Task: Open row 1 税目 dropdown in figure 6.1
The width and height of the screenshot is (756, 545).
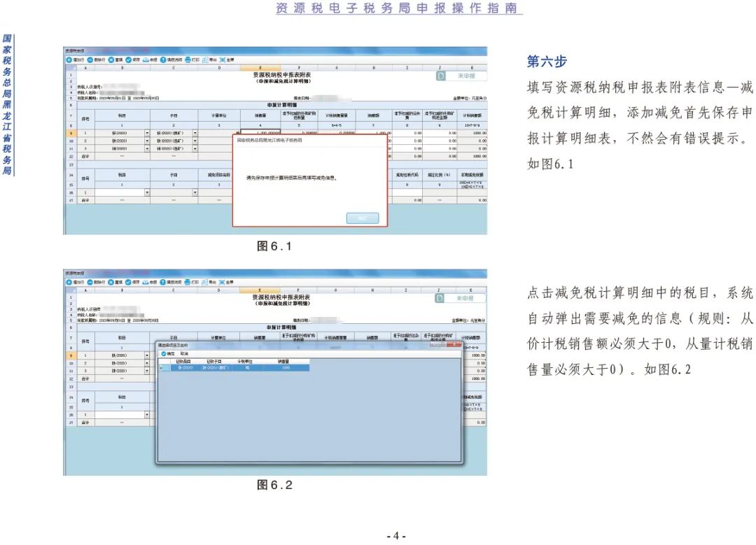Action: (x=147, y=133)
